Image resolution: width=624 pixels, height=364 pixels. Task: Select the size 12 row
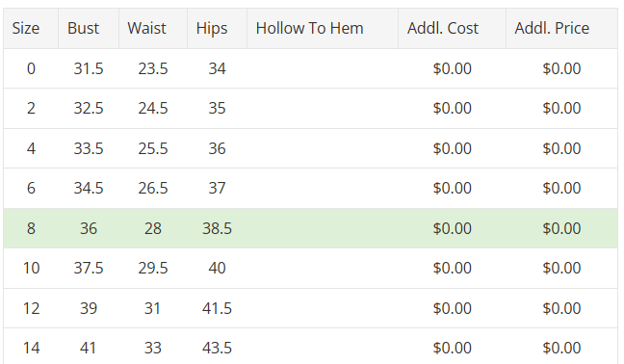pos(310,308)
